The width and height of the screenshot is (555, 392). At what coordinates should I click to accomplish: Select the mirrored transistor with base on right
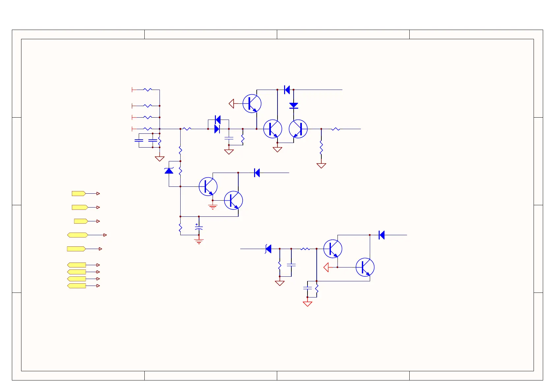tap(298, 129)
